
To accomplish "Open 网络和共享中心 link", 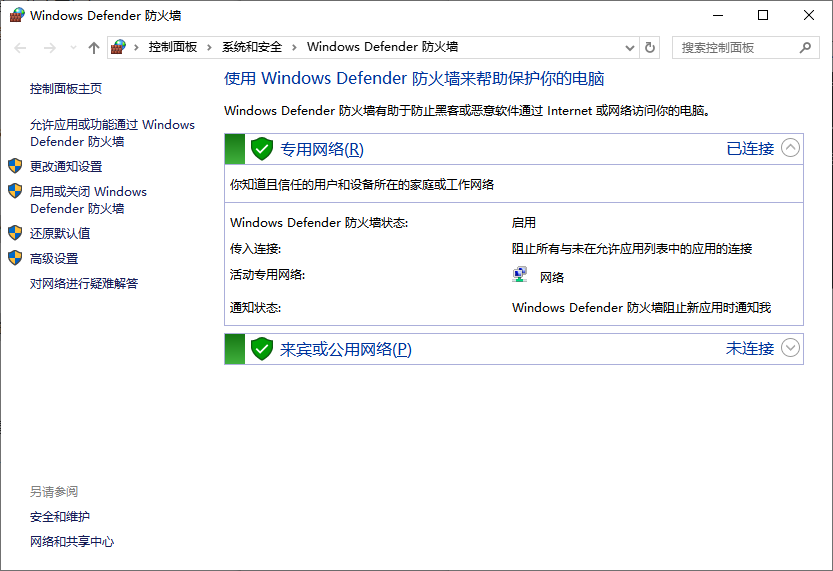I will [72, 542].
